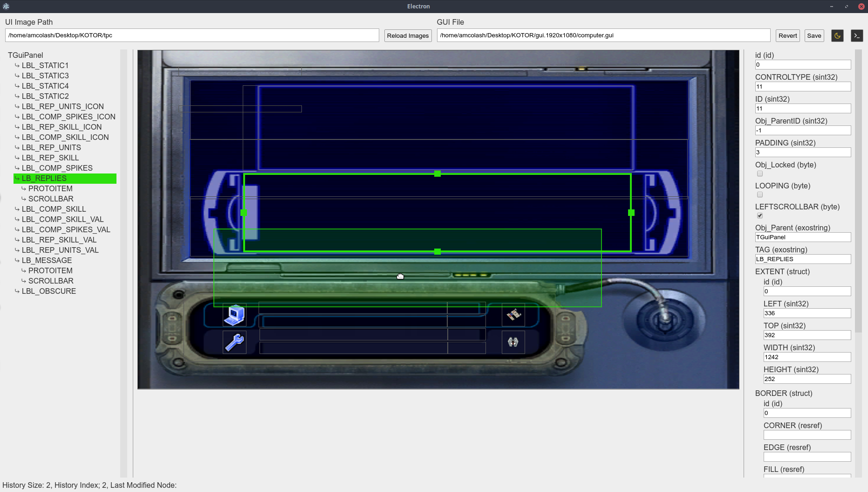Select LBL_OBSCURE node
The image size is (868, 492).
pyautogui.click(x=49, y=291)
